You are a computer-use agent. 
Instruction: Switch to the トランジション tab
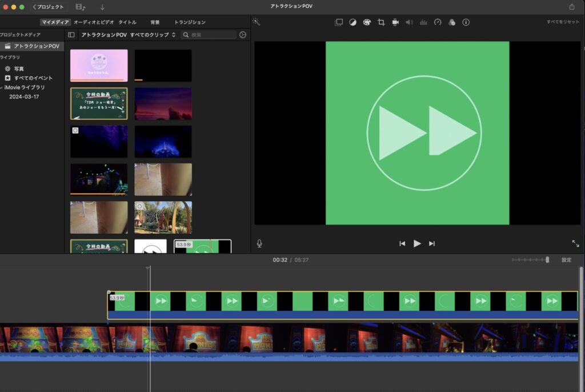(x=190, y=22)
